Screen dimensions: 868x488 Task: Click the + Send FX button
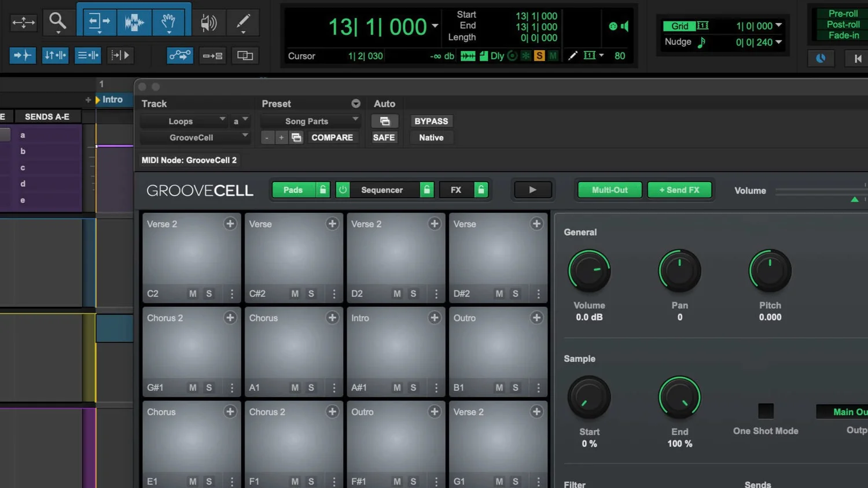679,190
